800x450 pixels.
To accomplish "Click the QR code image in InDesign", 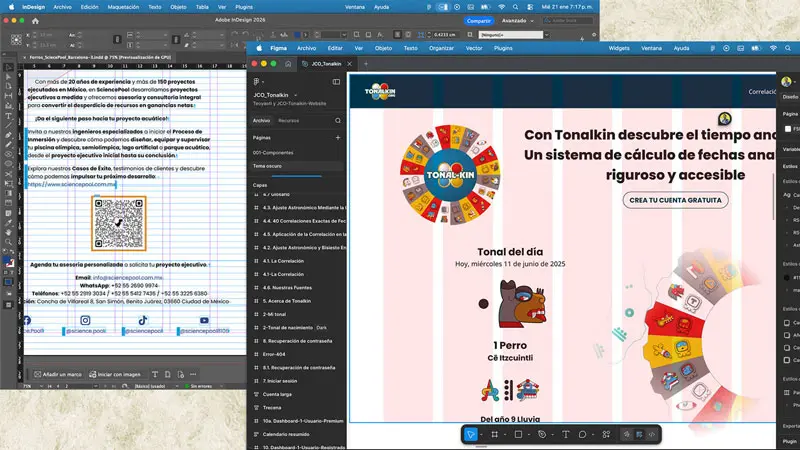I will tap(119, 223).
